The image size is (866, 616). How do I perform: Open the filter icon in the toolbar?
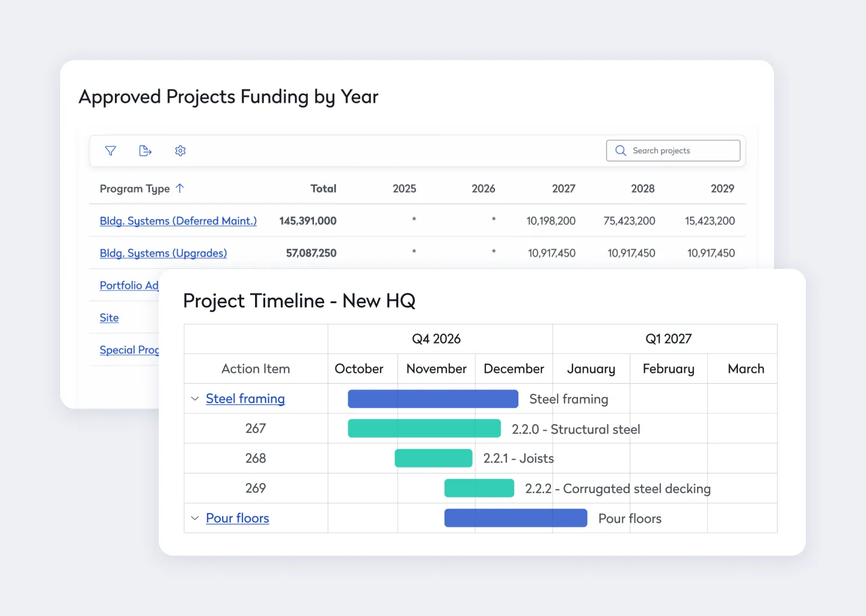[x=111, y=151]
